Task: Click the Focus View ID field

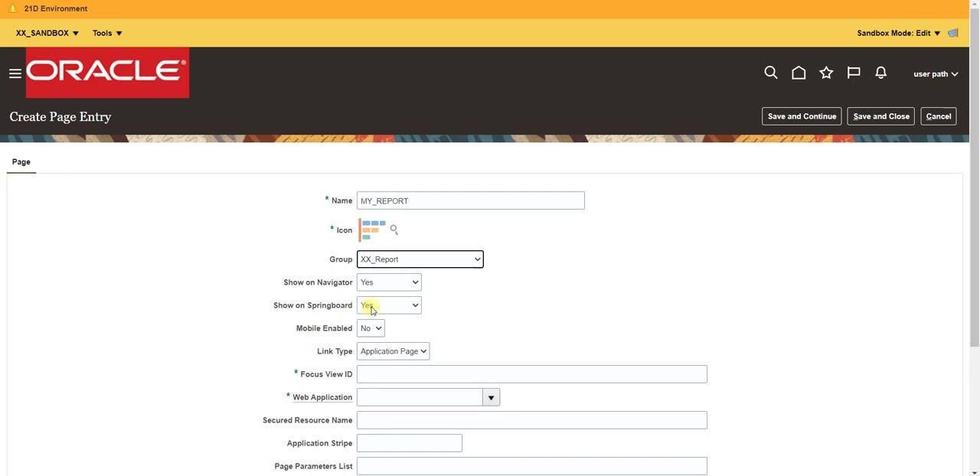Action: [x=531, y=374]
